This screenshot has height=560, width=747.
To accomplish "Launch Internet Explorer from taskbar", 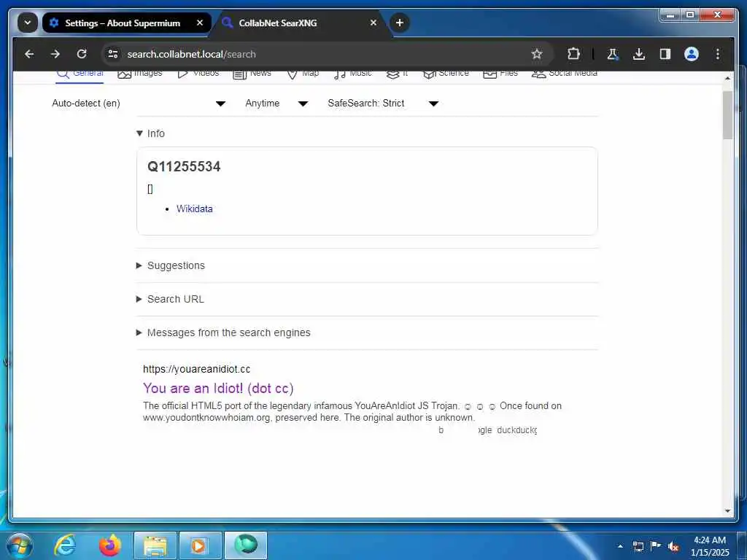I will point(65,545).
